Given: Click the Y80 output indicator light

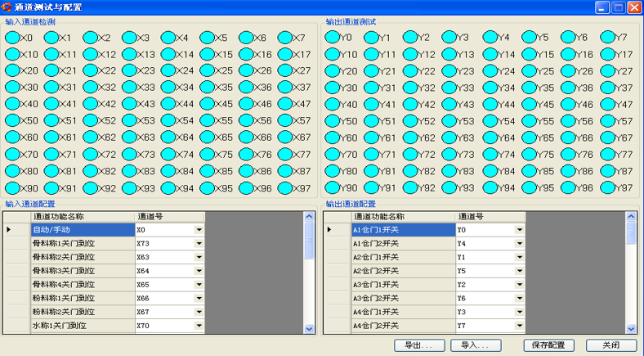Looking at the screenshot, I should (x=332, y=170).
